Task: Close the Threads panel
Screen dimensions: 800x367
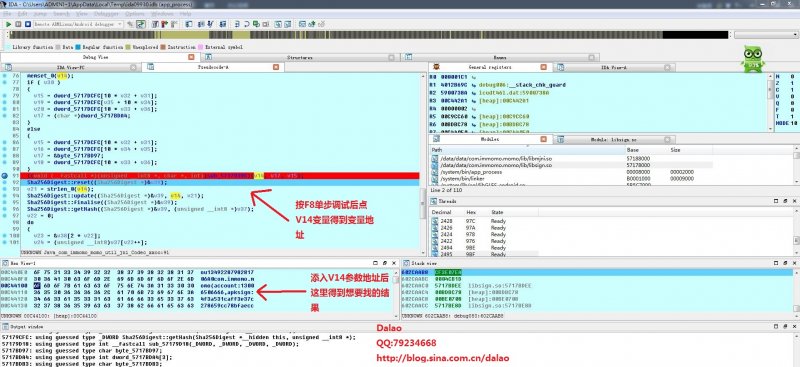Action: (795, 201)
